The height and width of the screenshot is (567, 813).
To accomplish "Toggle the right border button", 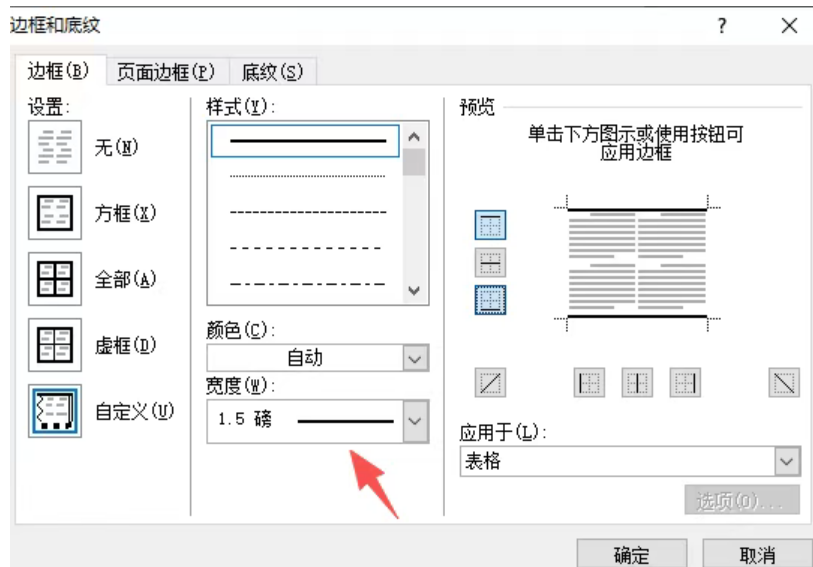I will click(685, 383).
